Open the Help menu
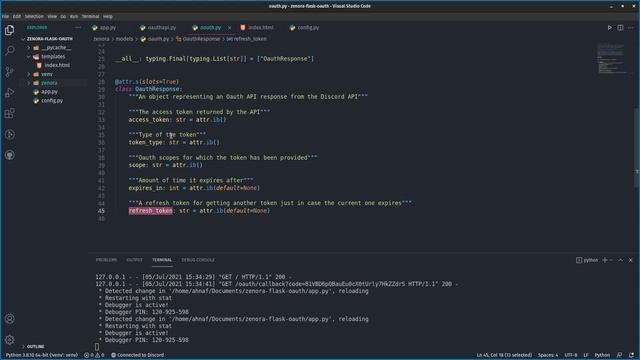Viewport: 640px width, 360px height. click(x=108, y=16)
